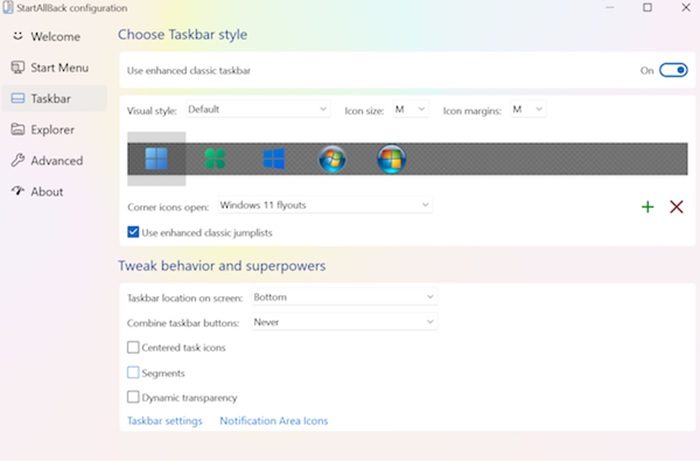700x461 pixels.
Task: Open the Taskbar settings link
Action: (165, 421)
